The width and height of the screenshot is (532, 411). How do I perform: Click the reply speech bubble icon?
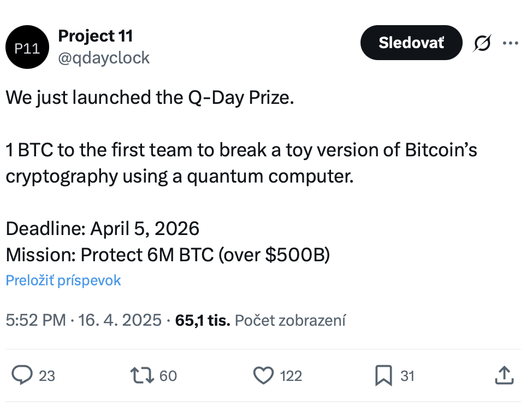coord(22,375)
